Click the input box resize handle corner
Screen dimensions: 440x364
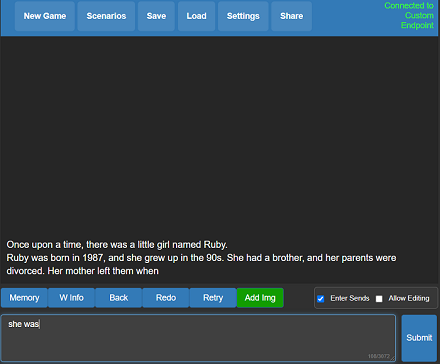pos(393,359)
